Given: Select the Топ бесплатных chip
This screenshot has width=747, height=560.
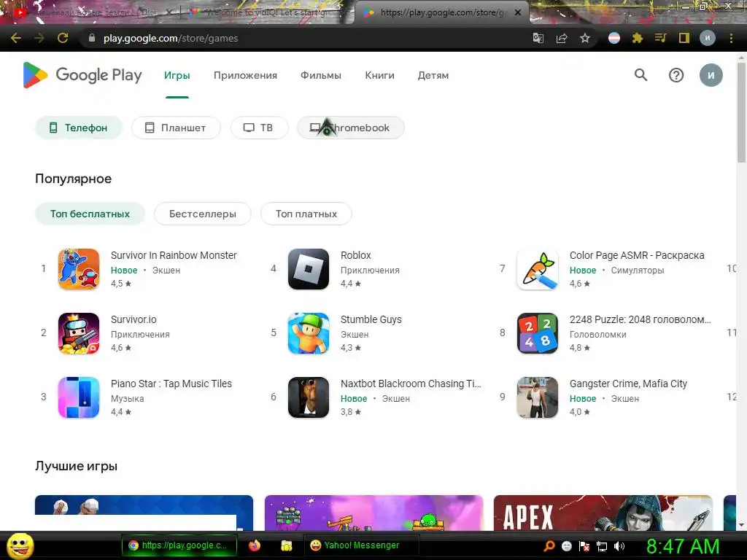Looking at the screenshot, I should [x=90, y=214].
